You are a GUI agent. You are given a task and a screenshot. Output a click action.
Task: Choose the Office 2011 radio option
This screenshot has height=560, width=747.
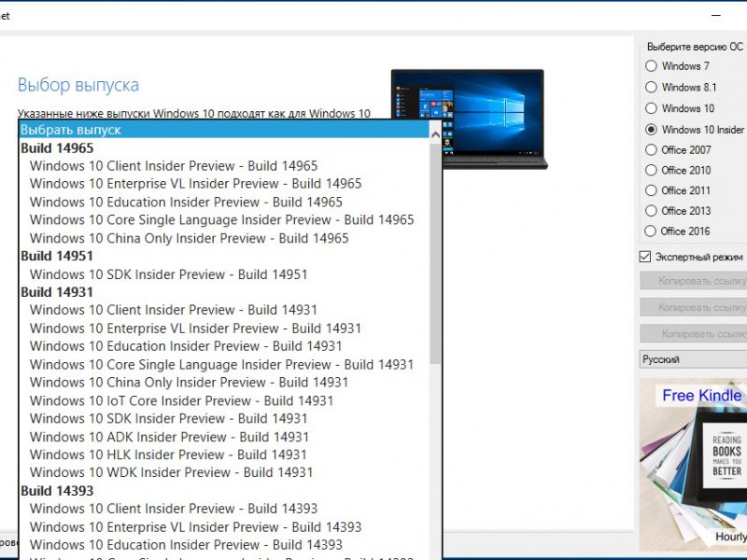tap(651, 190)
